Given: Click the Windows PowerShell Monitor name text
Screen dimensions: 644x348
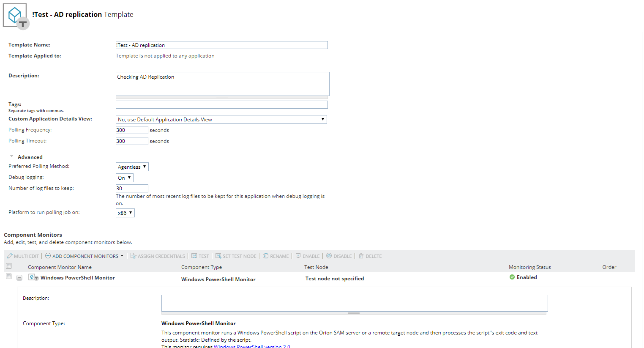Looking at the screenshot, I should 78,277.
